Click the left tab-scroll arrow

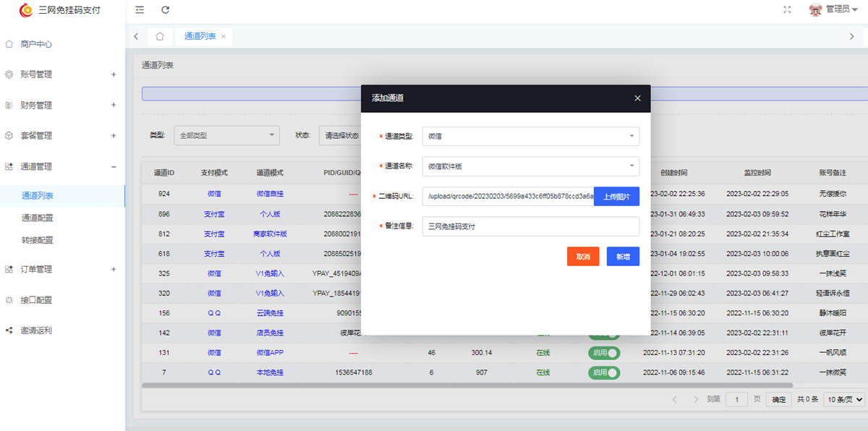(136, 36)
